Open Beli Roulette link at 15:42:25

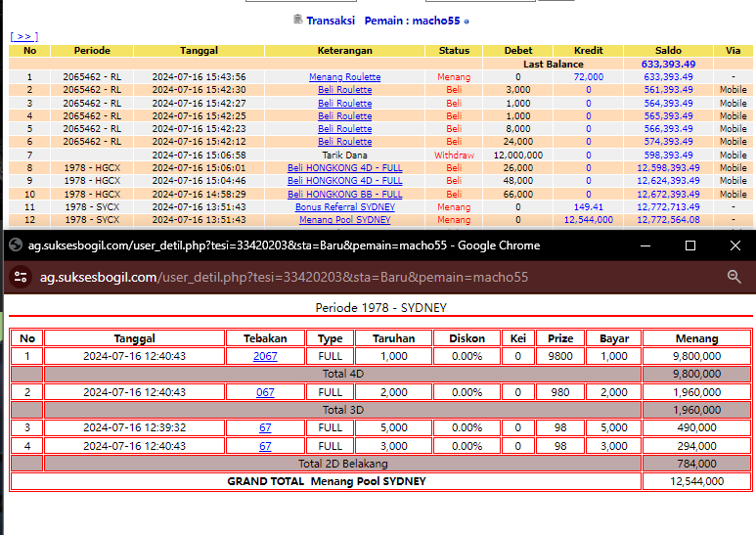click(x=344, y=116)
